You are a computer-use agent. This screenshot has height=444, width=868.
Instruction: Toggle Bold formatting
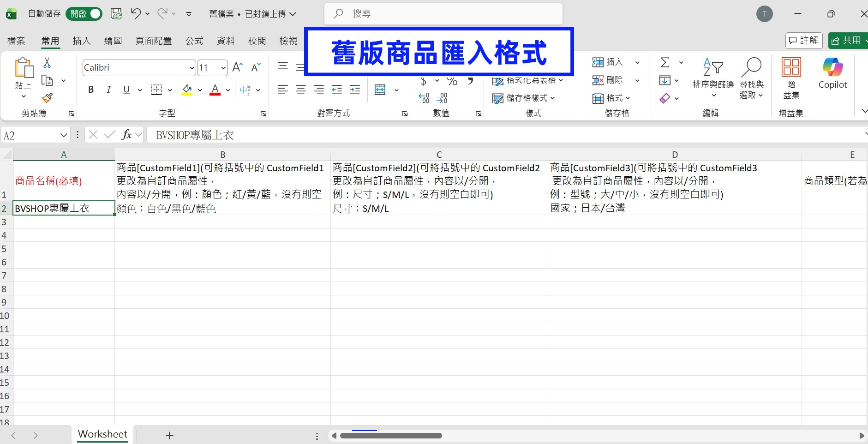coord(91,90)
